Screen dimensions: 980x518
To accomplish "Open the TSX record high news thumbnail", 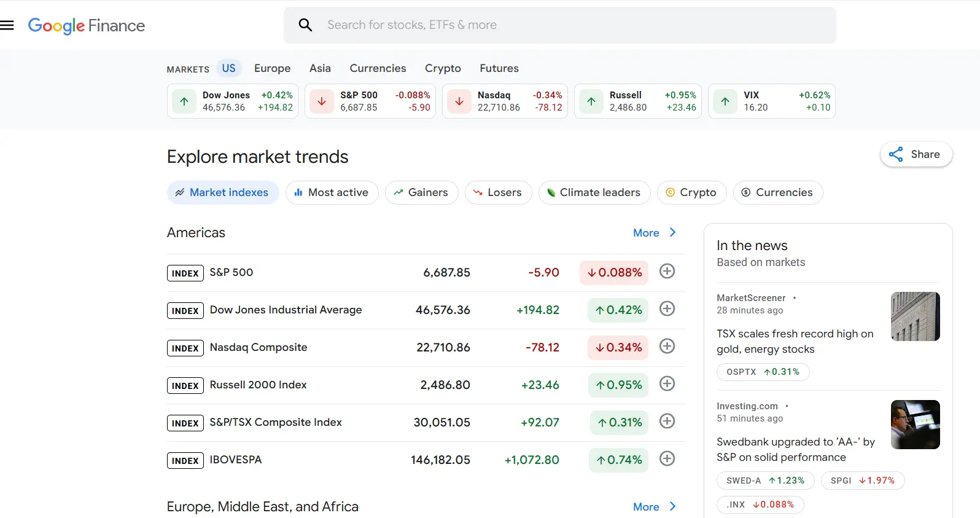I will point(915,316).
